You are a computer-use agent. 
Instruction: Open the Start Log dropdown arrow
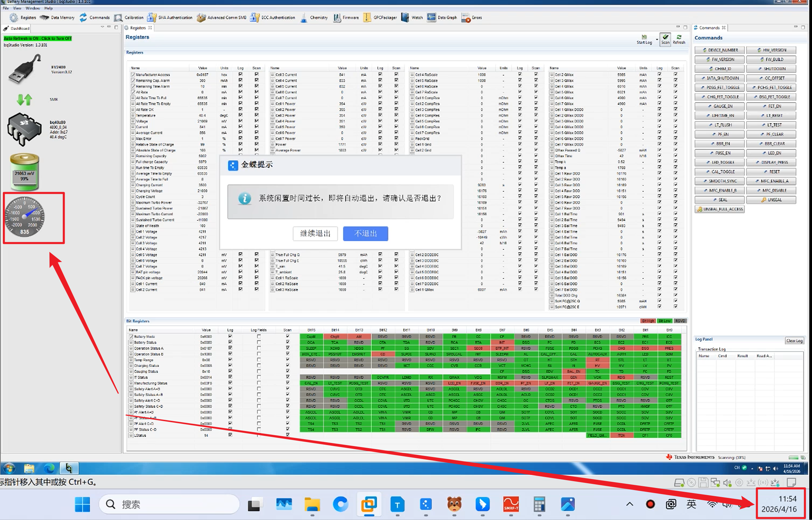tap(657, 40)
